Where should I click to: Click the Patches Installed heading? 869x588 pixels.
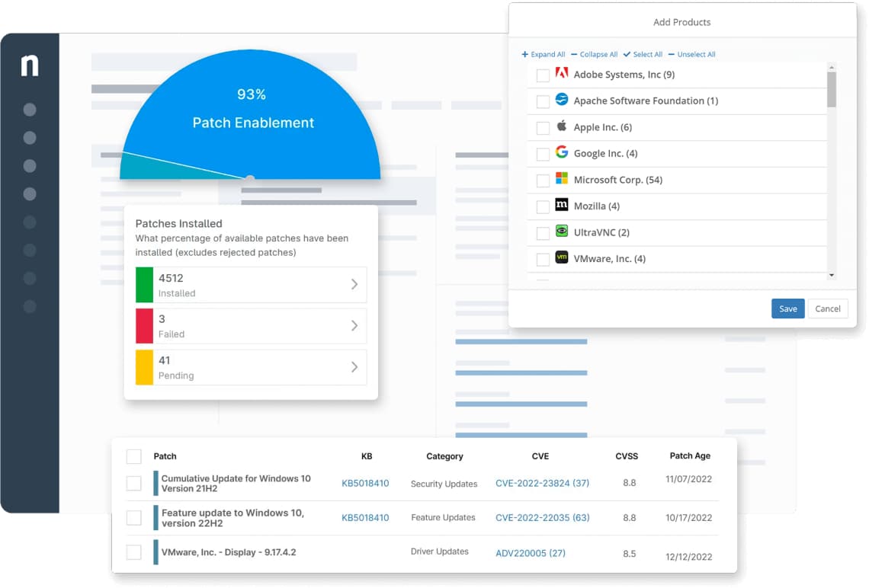[178, 224]
